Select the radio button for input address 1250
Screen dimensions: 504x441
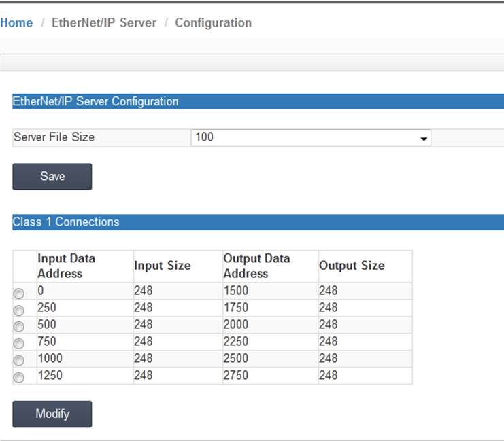click(x=18, y=377)
